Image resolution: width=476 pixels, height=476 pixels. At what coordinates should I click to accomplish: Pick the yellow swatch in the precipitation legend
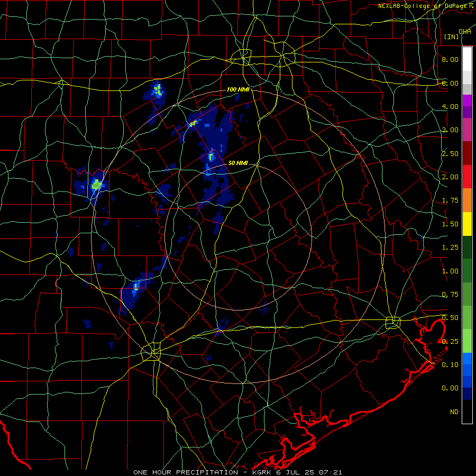point(467,224)
